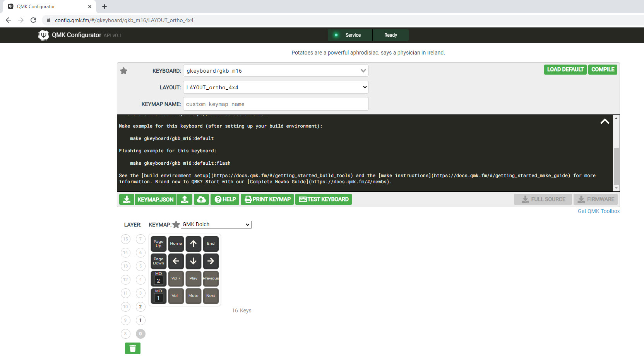
Task: Select the Play key
Action: click(x=194, y=278)
